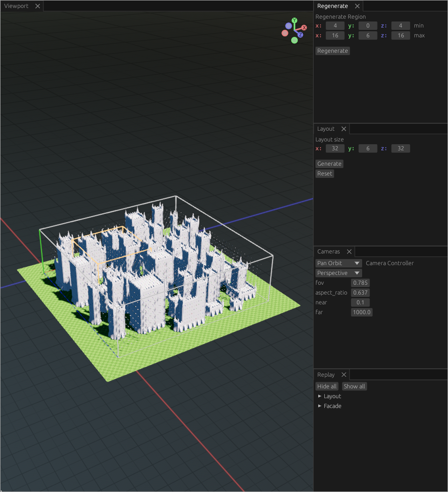Open the Perspective projection dropdown
The image size is (448, 492).
coord(338,273)
